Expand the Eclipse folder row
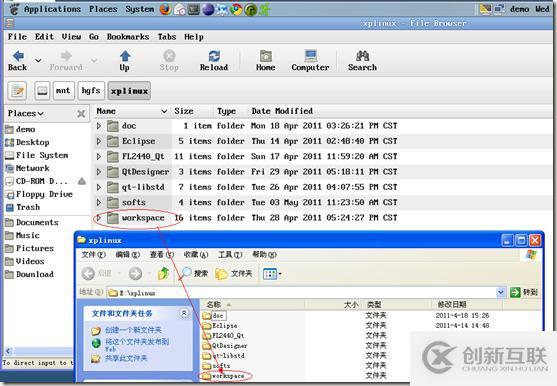Viewport: 557px width, 386px height. (x=99, y=141)
